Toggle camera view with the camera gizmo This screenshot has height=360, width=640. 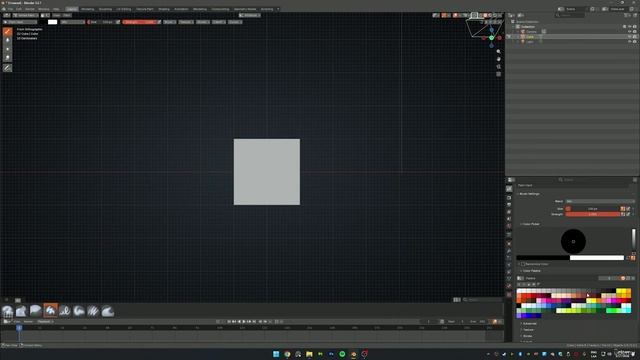pyautogui.click(x=498, y=67)
